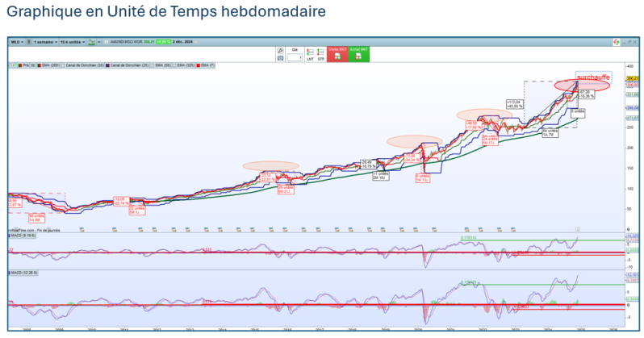Screen dimensions: 644x338
Task: Open the MLD ticker dropdown
Action: pyautogui.click(x=17, y=42)
